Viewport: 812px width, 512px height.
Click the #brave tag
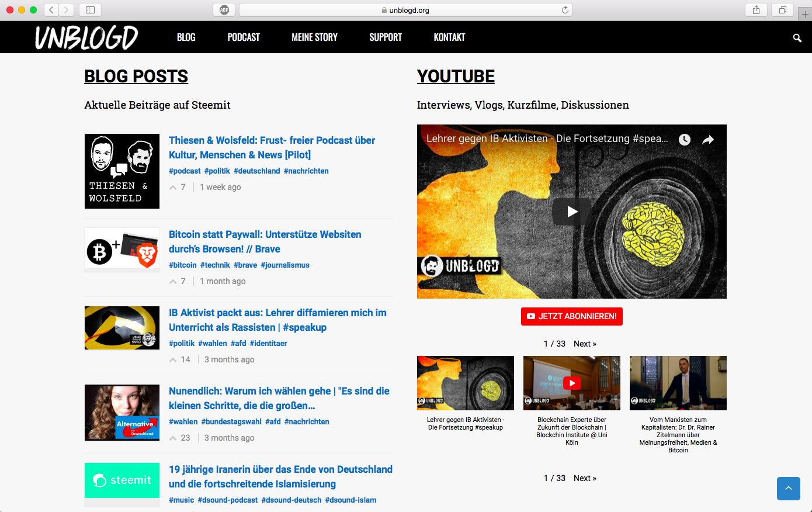pyautogui.click(x=245, y=265)
